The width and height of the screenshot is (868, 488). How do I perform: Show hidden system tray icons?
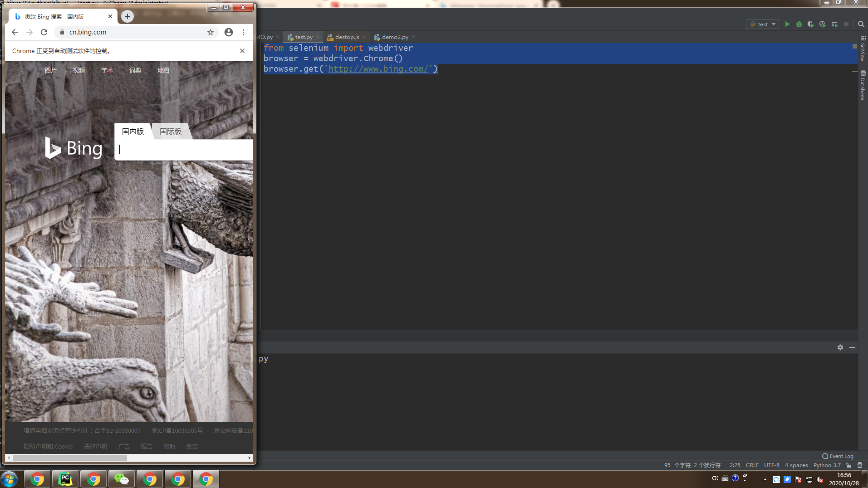point(765,479)
